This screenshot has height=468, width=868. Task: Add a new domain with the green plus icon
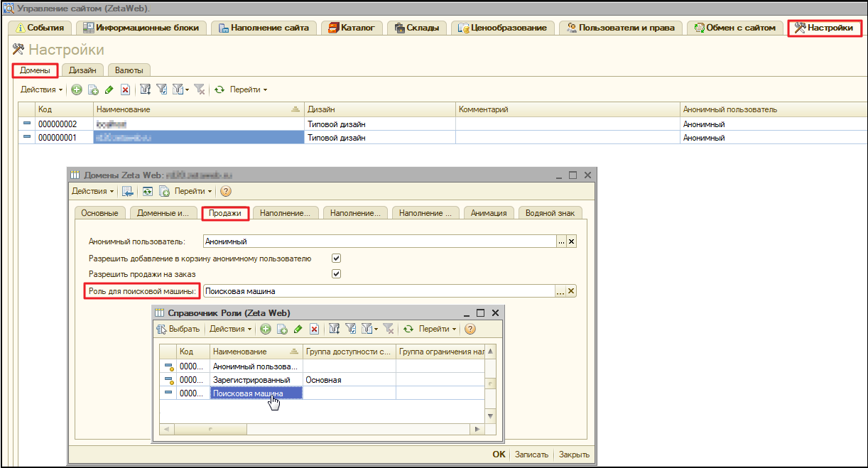pyautogui.click(x=77, y=89)
